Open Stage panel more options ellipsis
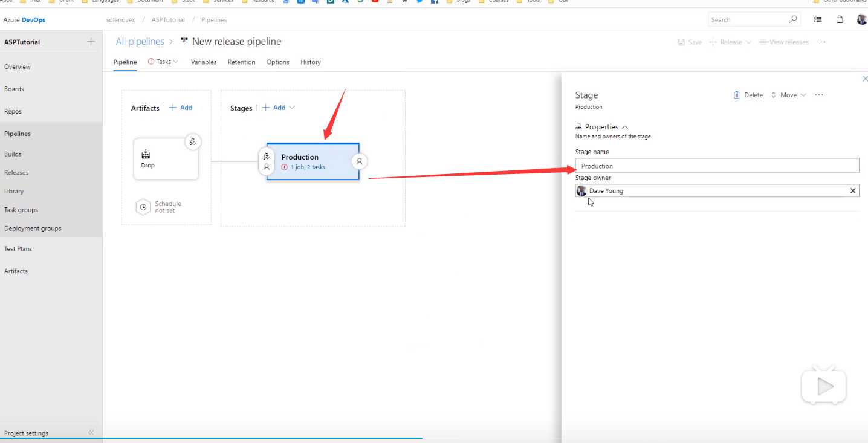The image size is (868, 443). (819, 95)
